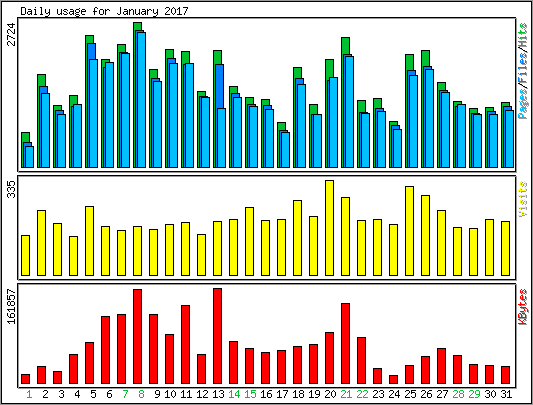This screenshot has height=405, width=533.
Task: Click the green day label "15"
Action: [x=250, y=394]
